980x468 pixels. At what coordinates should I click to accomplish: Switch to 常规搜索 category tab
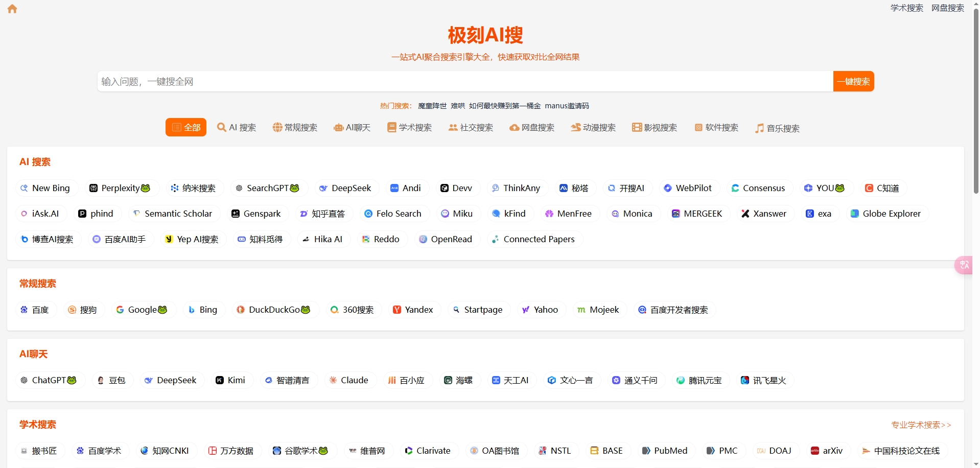295,127
